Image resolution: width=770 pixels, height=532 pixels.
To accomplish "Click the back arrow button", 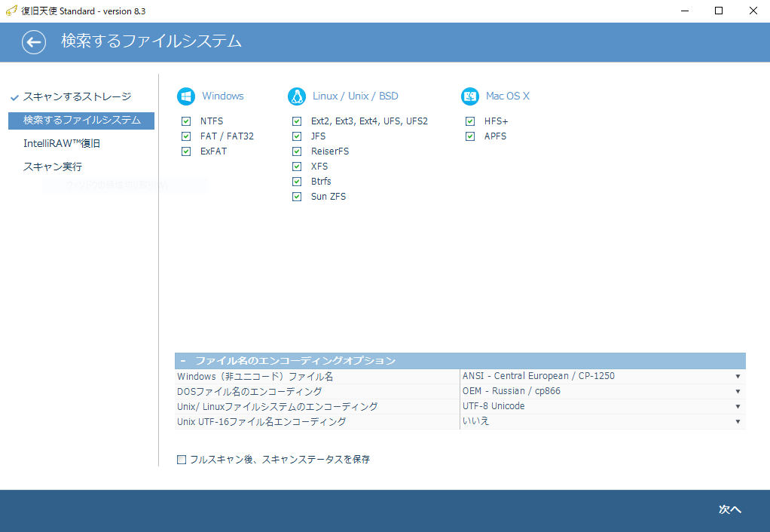I will pyautogui.click(x=34, y=42).
